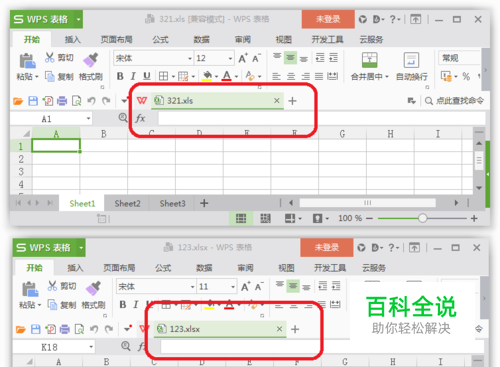Apply fill color yellow bucket in 321.xls window
This screenshot has height=367, width=500.
point(207,76)
